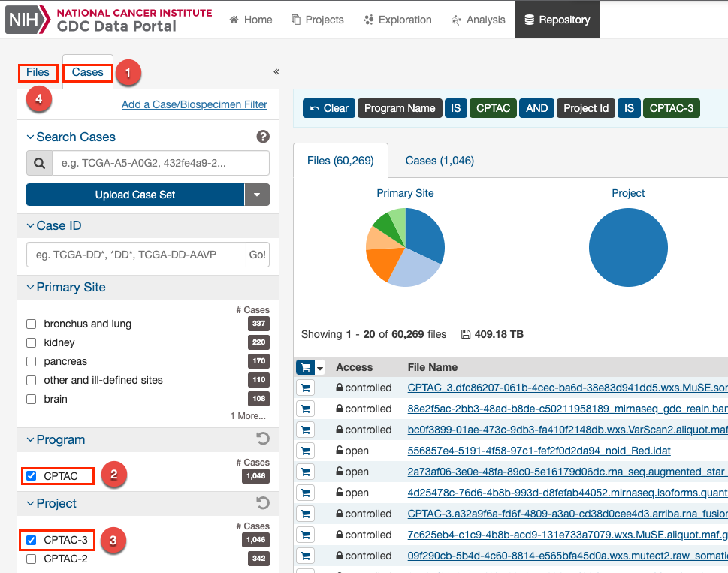
Task: Sort by the File Name column header
Action: point(432,367)
